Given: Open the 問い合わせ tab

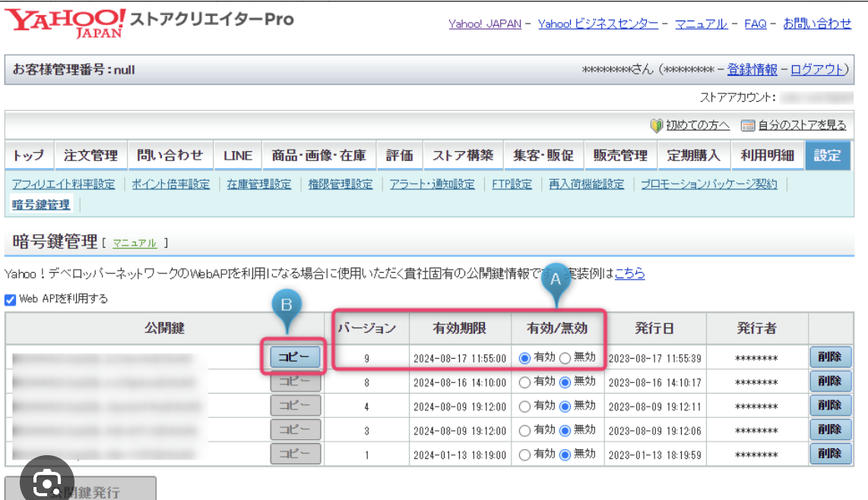Looking at the screenshot, I should point(170,156).
